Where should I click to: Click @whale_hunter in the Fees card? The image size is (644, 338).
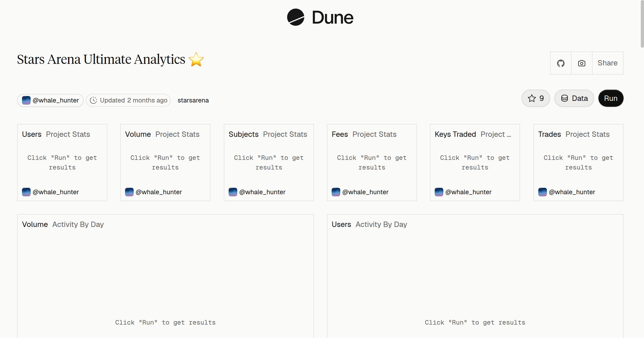[x=365, y=192]
